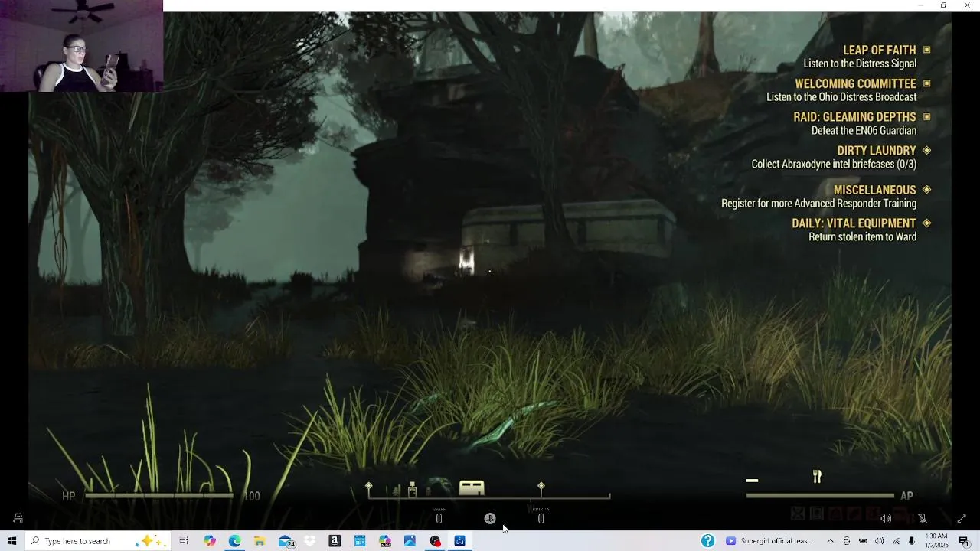The image size is (980, 551).
Task: Click the 'WELCOMING COMMITTEE' quest title
Action: pos(855,83)
